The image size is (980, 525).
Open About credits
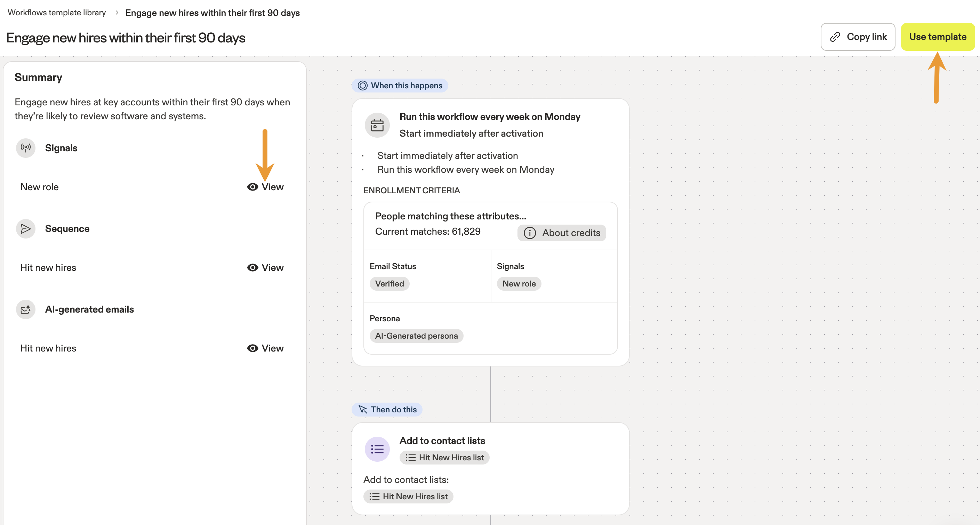pos(561,233)
